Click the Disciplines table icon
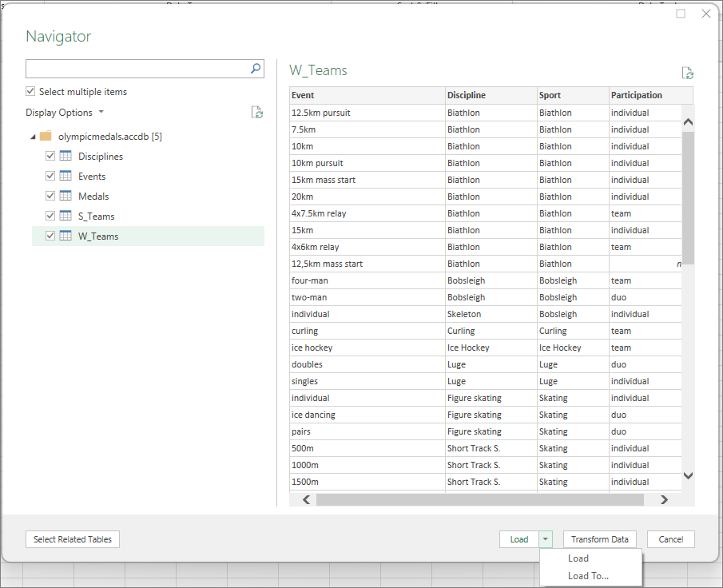Screen dimensions: 723x588 66,157
